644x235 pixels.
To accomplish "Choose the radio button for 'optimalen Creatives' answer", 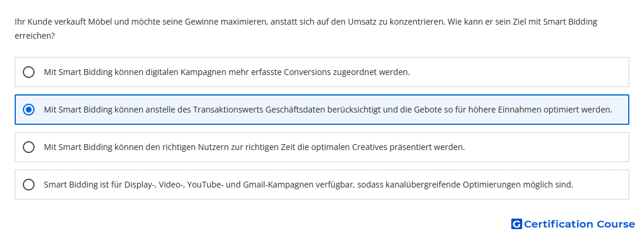I will [x=28, y=147].
